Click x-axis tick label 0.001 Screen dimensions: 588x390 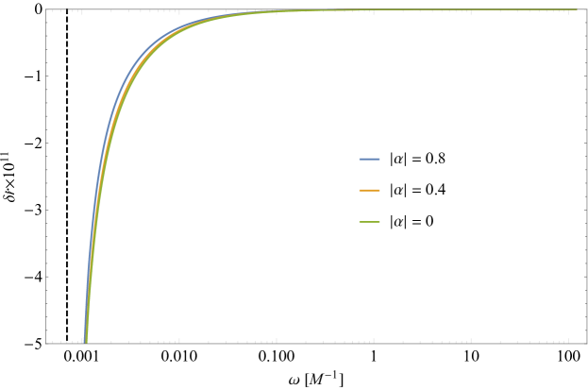pyautogui.click(x=81, y=357)
